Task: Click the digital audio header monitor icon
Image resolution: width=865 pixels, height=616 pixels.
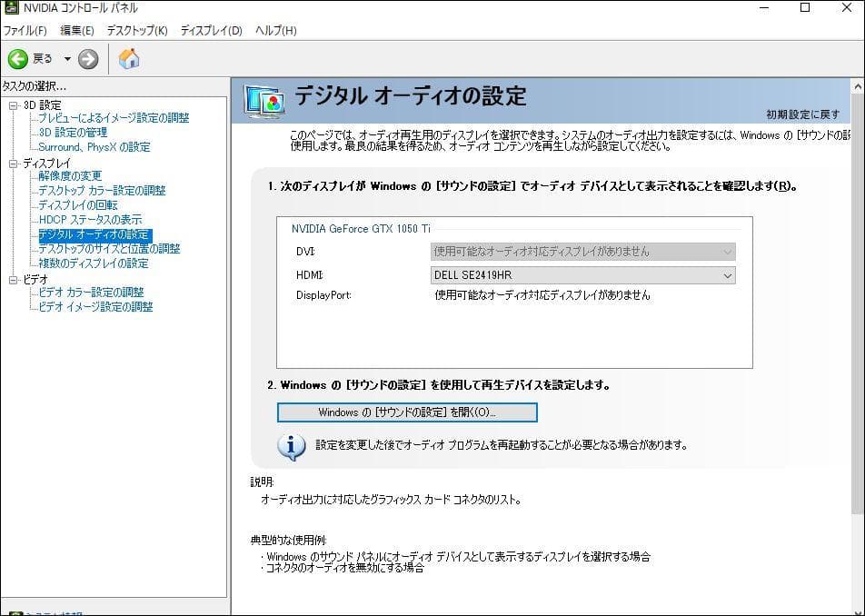Action: pos(264,100)
